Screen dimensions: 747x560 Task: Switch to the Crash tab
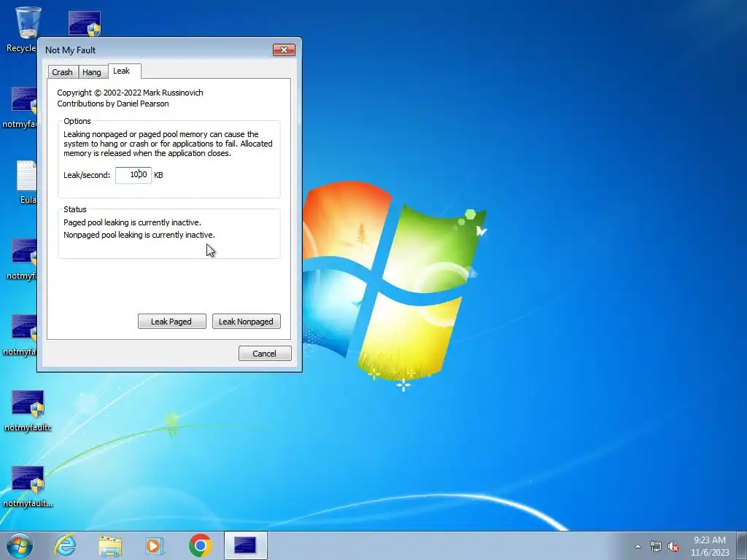(63, 72)
